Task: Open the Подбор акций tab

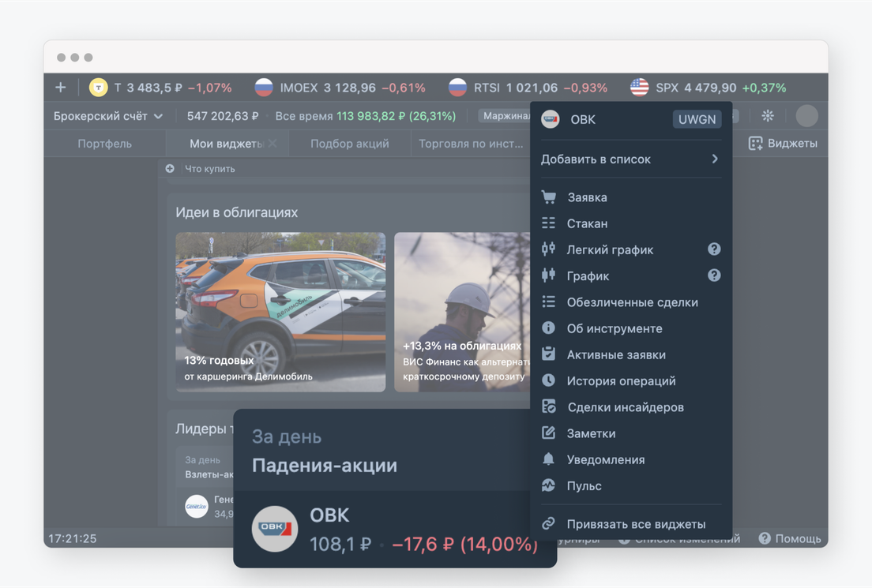Action: click(350, 144)
